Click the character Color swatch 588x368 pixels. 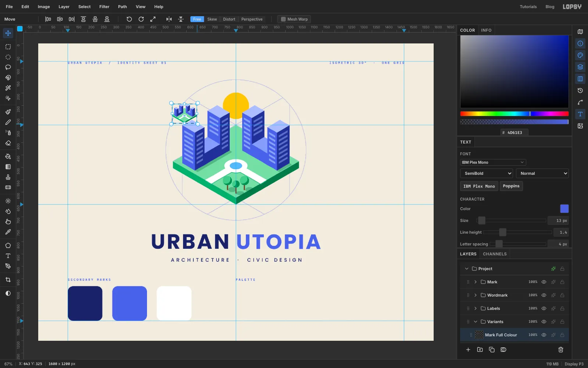point(564,209)
